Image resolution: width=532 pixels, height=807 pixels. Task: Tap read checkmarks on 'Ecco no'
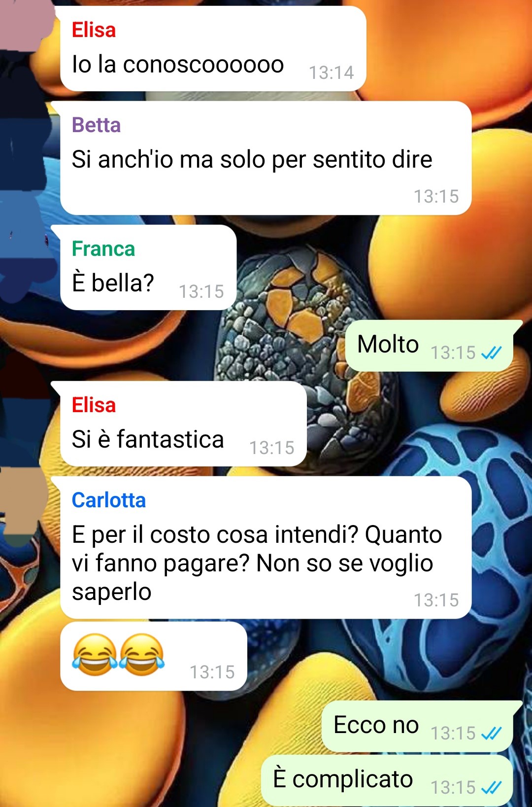click(x=491, y=734)
